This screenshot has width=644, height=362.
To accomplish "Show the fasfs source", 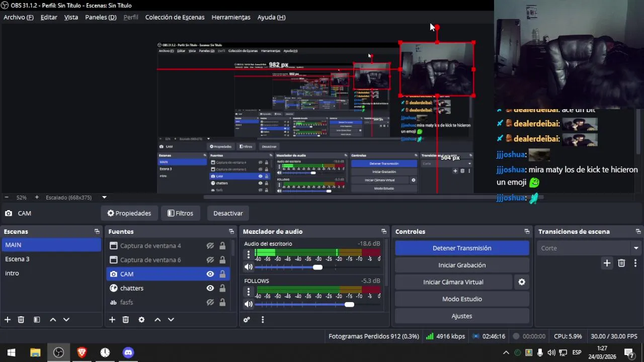I will (210, 302).
